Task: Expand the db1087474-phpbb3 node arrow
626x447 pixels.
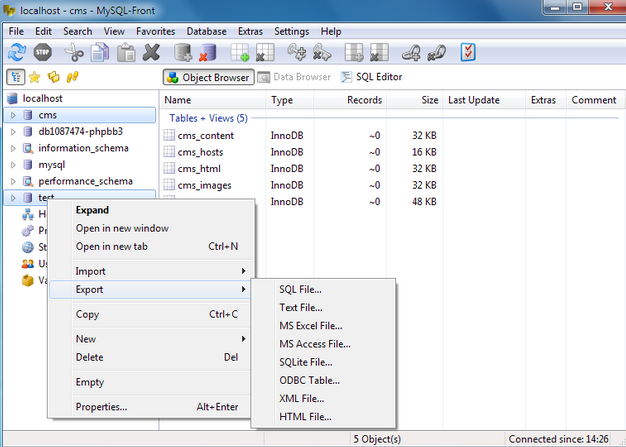Action: click(x=13, y=132)
